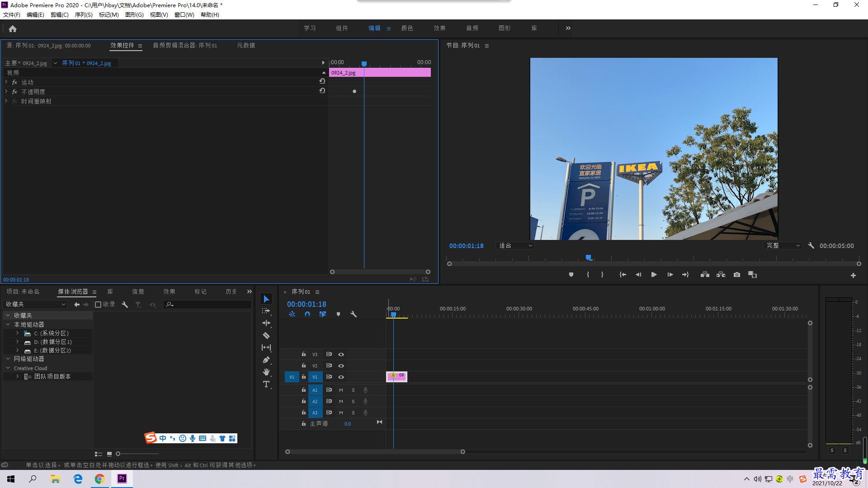Open Program monitor wrench settings

(x=811, y=246)
